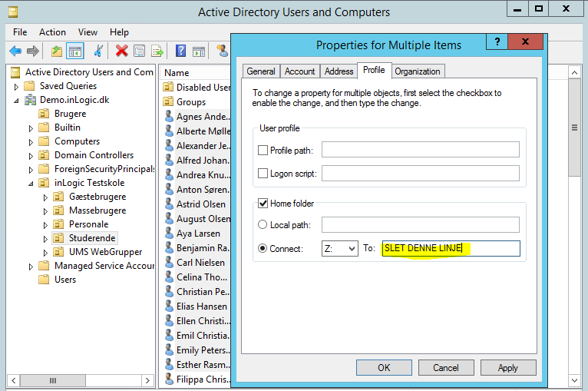Click the Up one level folder icon
588x391 pixels.
pyautogui.click(x=56, y=51)
